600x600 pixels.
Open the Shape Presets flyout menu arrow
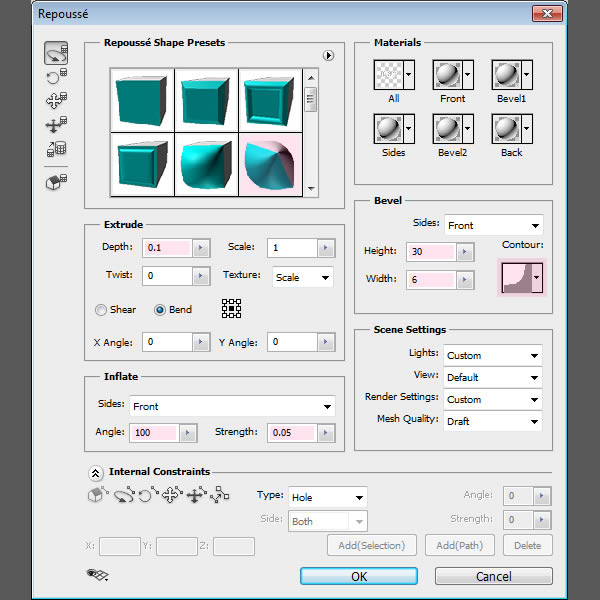[327, 56]
